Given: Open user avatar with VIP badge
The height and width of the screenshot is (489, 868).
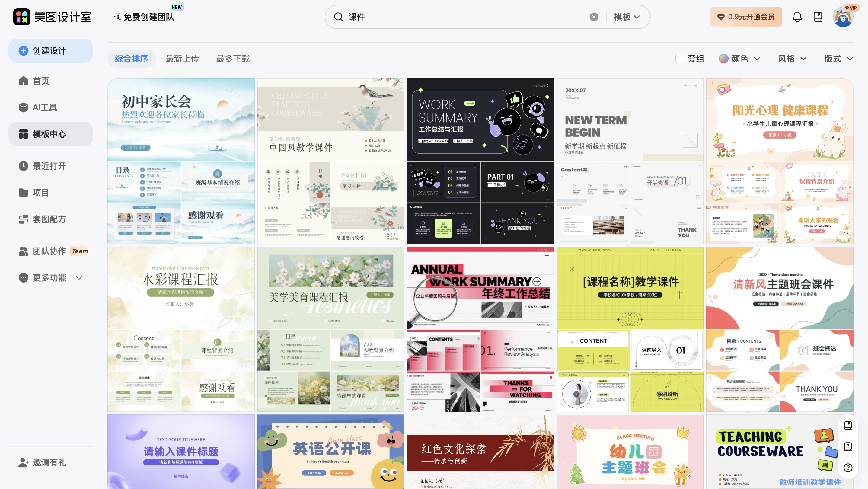Looking at the screenshot, I should coord(843,18).
